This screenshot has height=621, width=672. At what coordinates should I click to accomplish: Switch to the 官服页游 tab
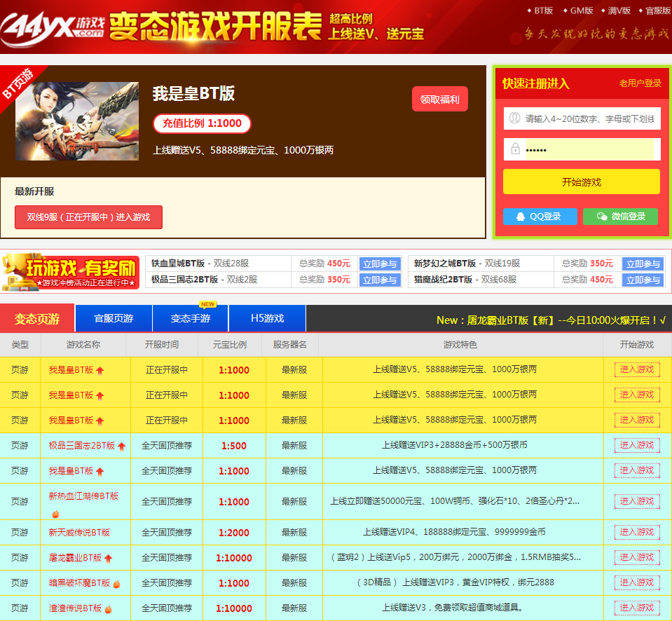tap(114, 318)
